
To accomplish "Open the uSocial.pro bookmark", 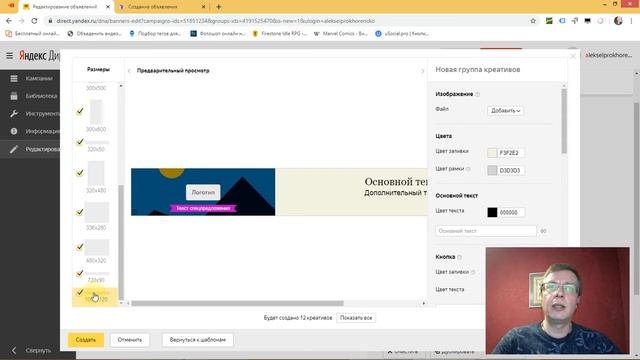I will tap(402, 33).
